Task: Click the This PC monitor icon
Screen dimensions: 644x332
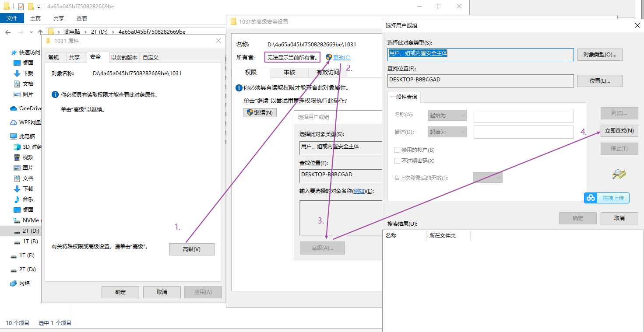Action: (14, 136)
